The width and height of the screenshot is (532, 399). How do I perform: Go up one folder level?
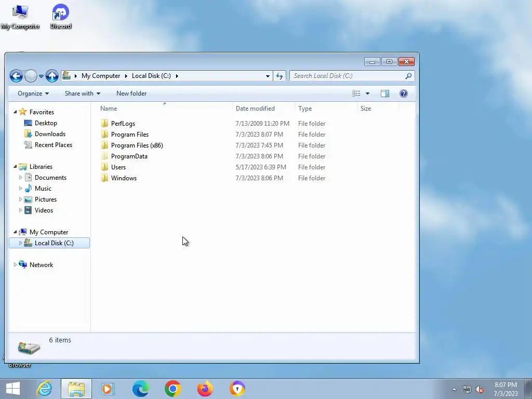[52, 76]
